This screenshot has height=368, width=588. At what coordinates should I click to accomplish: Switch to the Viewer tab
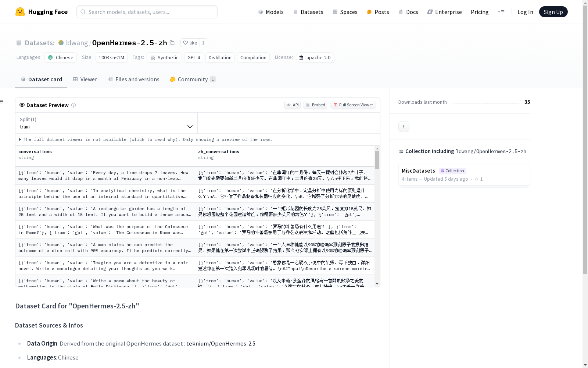(x=85, y=79)
